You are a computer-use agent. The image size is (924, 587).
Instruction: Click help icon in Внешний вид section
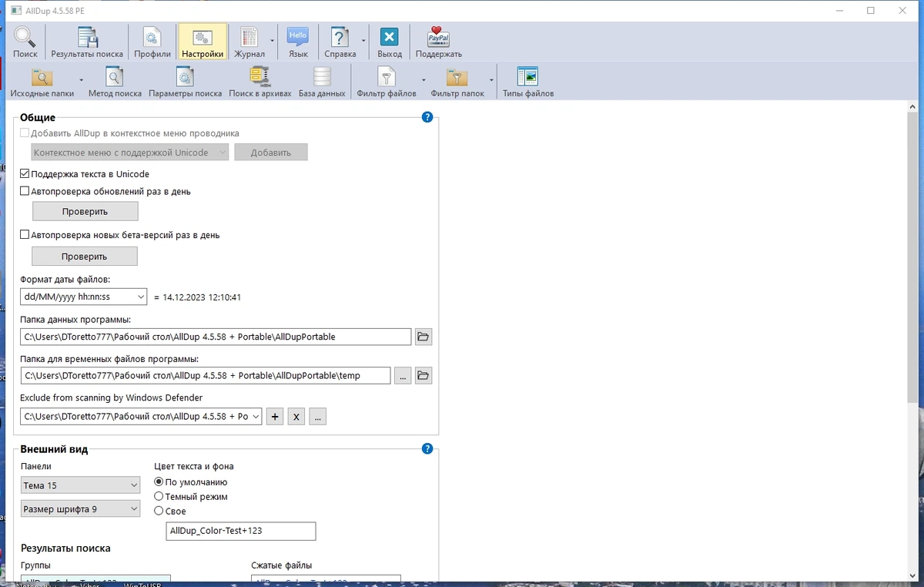[x=427, y=449]
